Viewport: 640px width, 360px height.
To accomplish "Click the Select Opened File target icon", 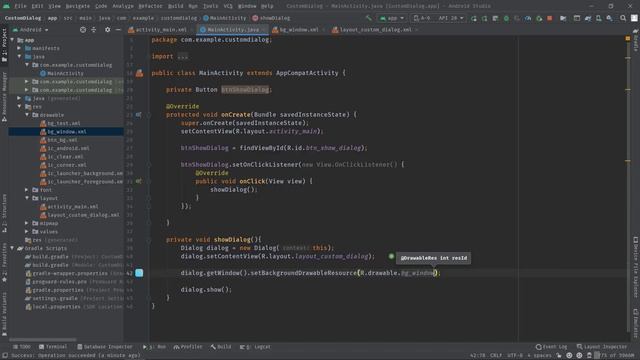I will coord(83,30).
